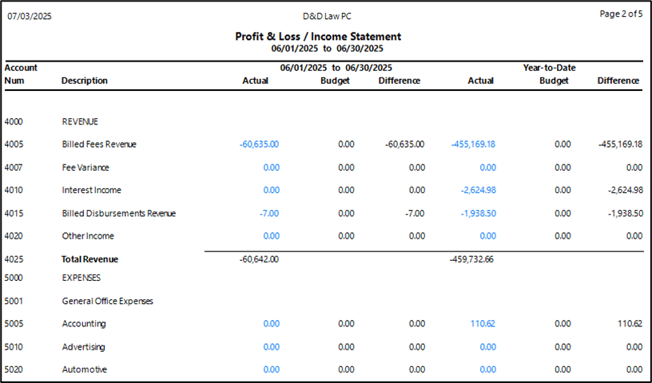Click Accounting year-to-date actual 110.62

483,324
